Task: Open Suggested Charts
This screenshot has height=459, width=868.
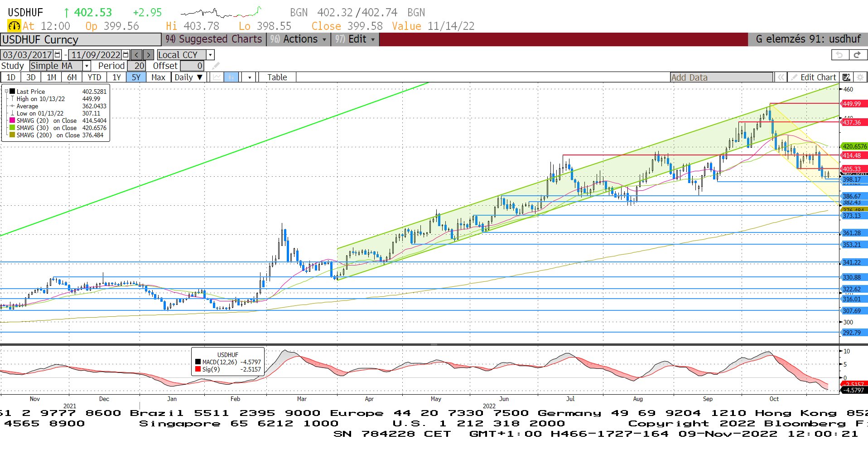Action: tap(214, 39)
